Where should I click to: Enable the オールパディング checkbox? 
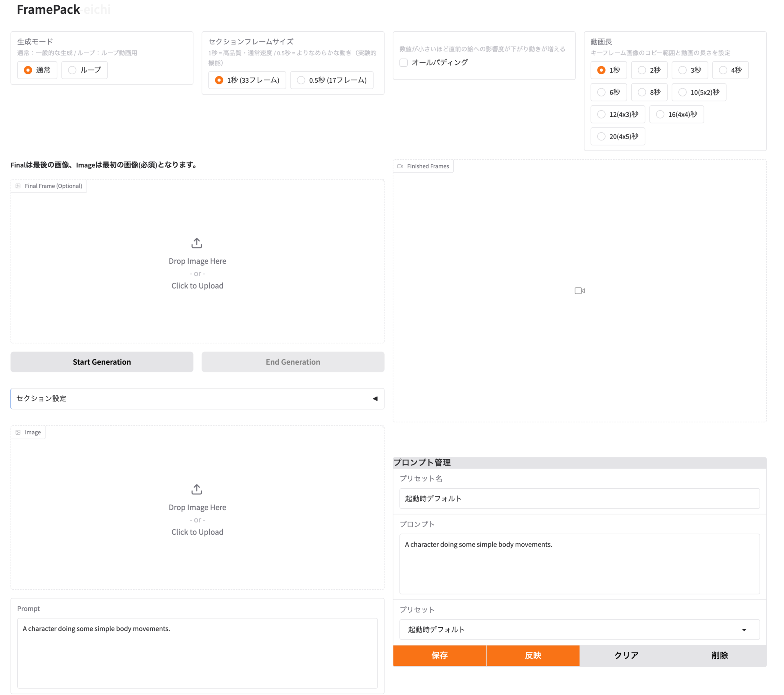point(403,62)
